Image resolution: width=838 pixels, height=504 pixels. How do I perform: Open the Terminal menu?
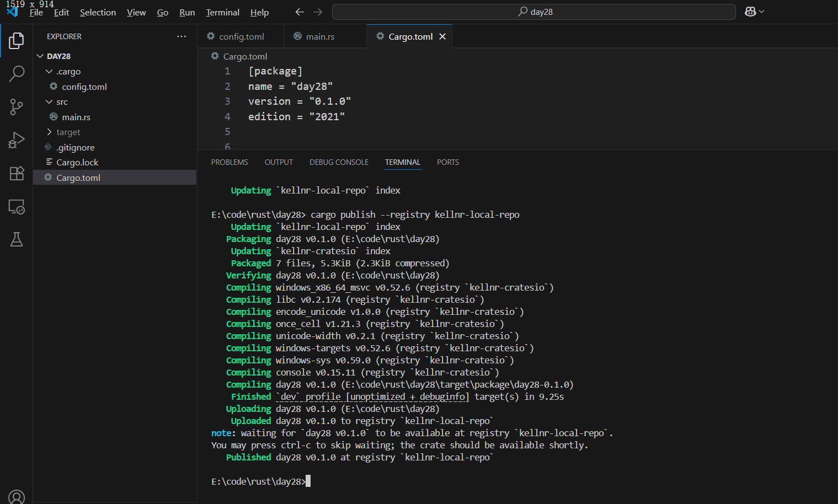[222, 12]
